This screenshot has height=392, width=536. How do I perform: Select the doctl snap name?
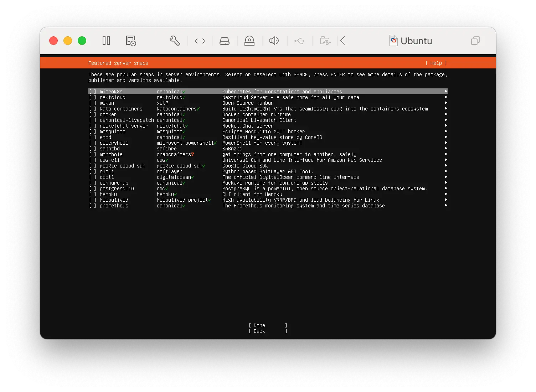point(107,177)
